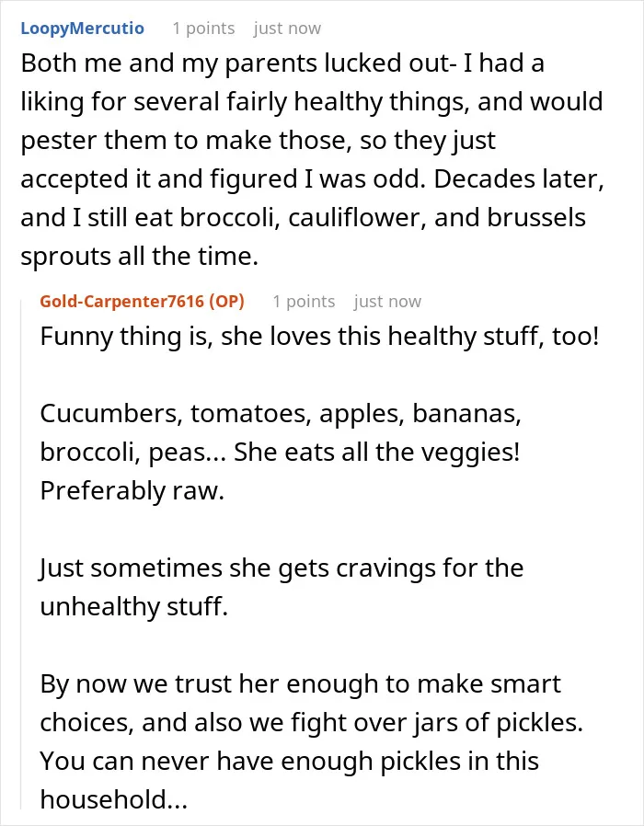Click the 'household...' final line
The height and width of the screenshot is (826, 644).
point(114,799)
